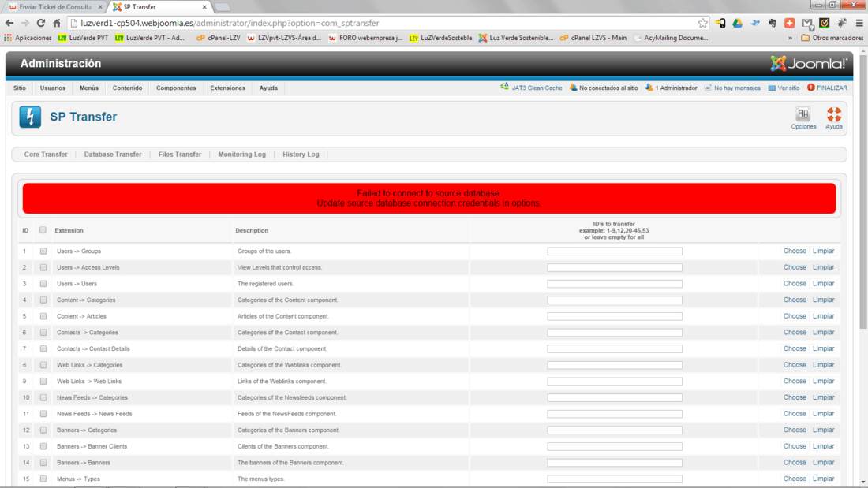Open the Aplicaciones bookmarks shortcut
868x488 pixels.
[x=28, y=38]
